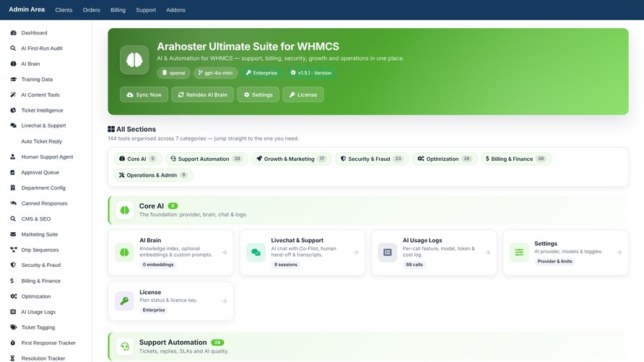The image size is (644, 362).
Task: Click the Support Automation headset section icon
Action: (124, 346)
